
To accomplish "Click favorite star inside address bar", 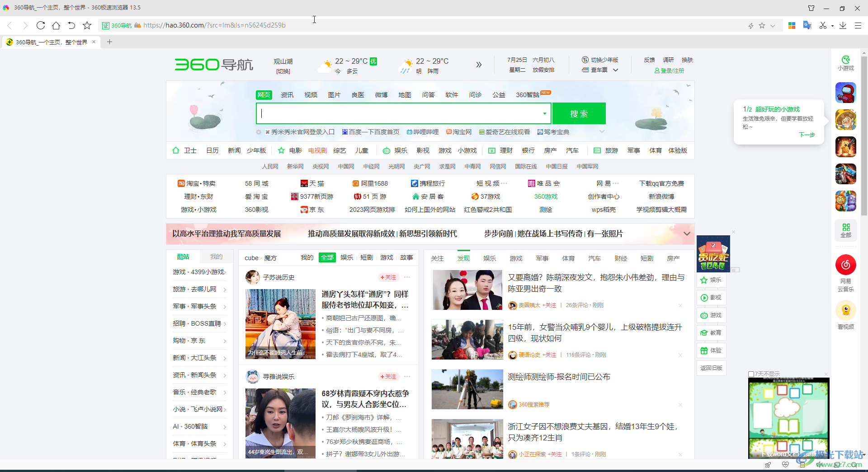I will point(762,26).
